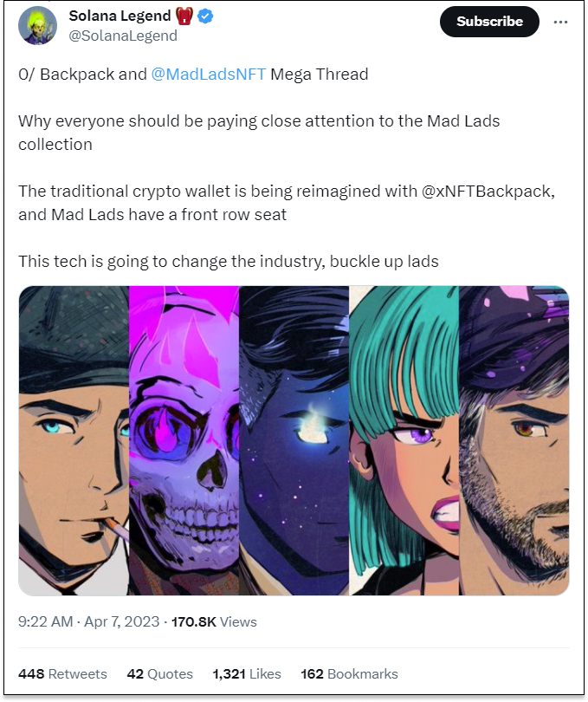
Task: View the teal-haired girl artwork panel
Action: point(404,440)
